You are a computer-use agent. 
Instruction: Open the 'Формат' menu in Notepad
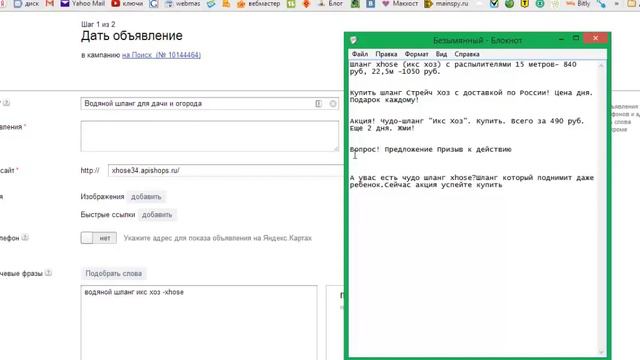coord(416,54)
